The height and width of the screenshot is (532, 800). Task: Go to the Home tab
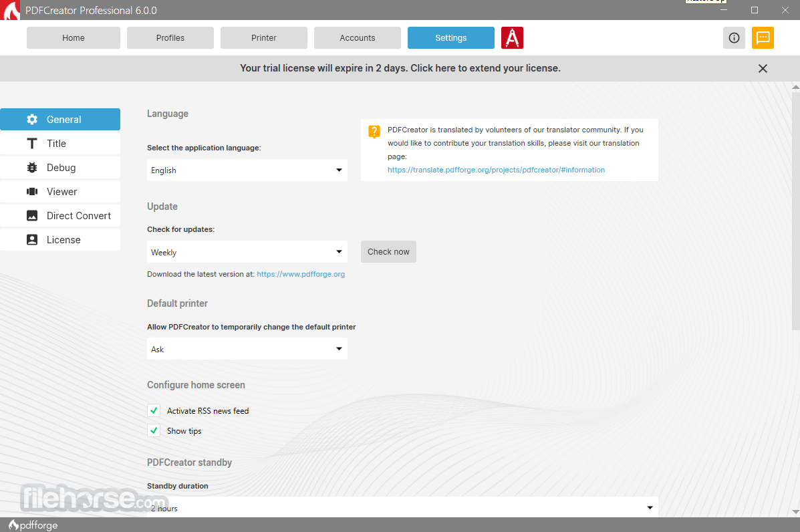point(74,37)
